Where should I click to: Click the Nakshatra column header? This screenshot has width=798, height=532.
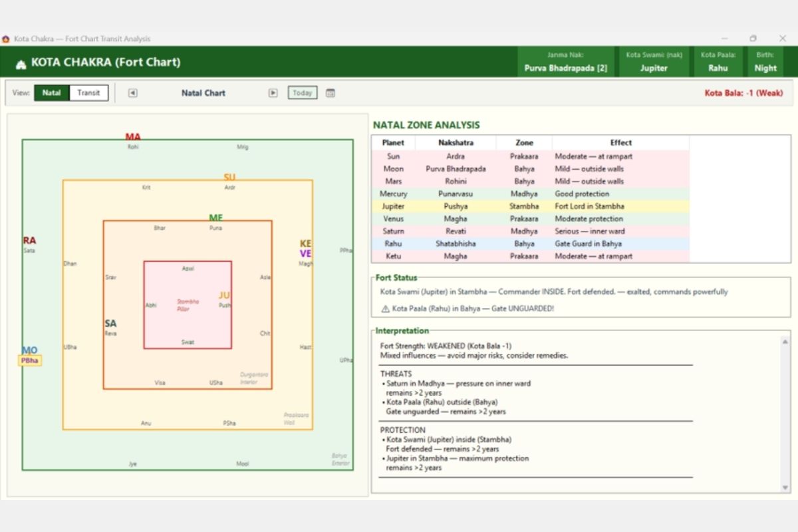(456, 142)
